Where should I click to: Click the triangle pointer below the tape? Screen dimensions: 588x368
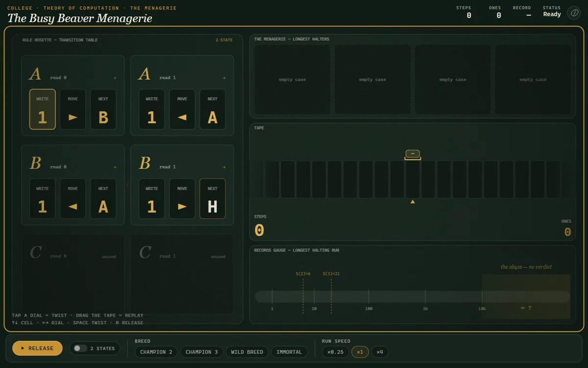click(413, 201)
